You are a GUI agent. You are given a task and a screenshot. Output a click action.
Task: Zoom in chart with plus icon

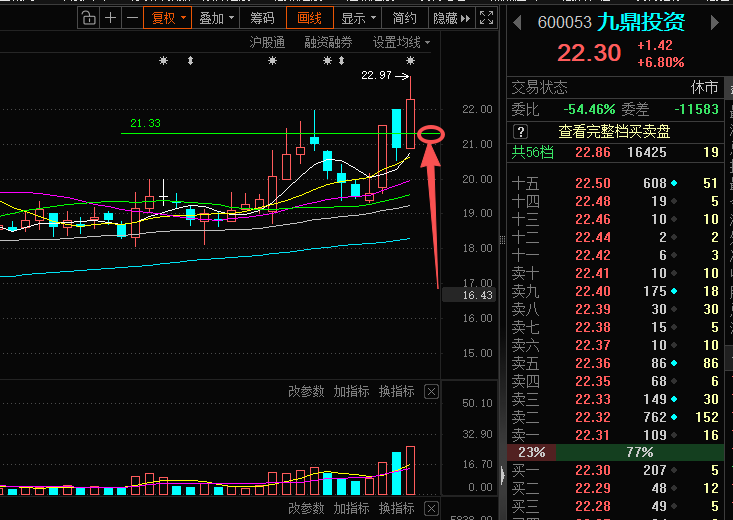tap(110, 18)
